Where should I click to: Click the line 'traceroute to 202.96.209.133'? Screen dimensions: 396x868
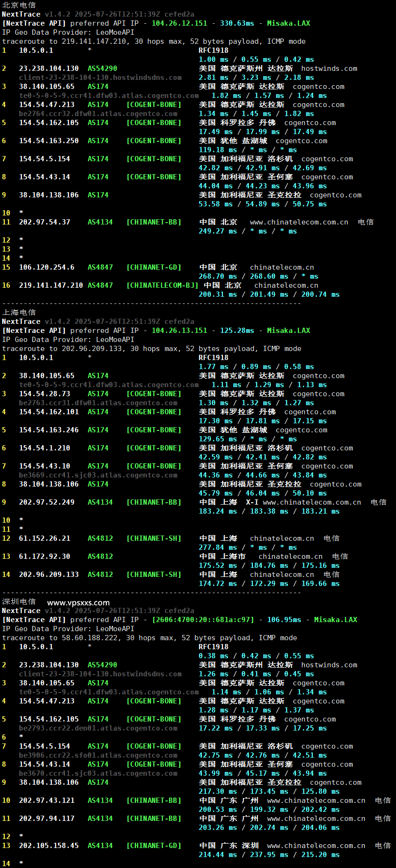point(152,349)
